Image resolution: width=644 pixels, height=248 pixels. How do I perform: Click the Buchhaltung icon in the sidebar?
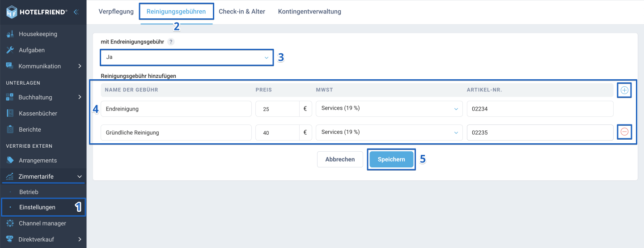10,97
